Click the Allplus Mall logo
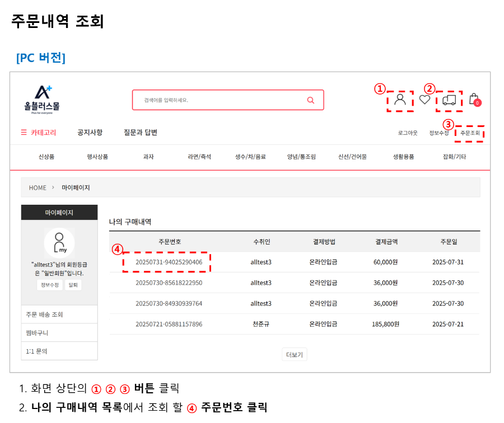 point(42,100)
